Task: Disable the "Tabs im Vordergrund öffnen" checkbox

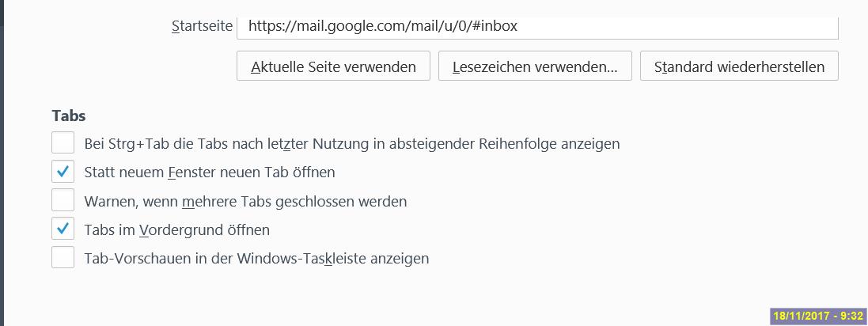Action: click(x=63, y=229)
